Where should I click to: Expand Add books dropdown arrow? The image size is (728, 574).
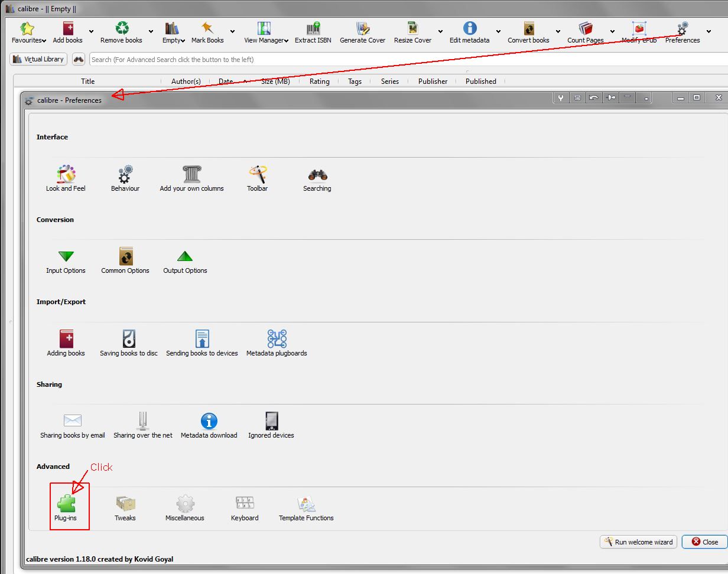[91, 31]
